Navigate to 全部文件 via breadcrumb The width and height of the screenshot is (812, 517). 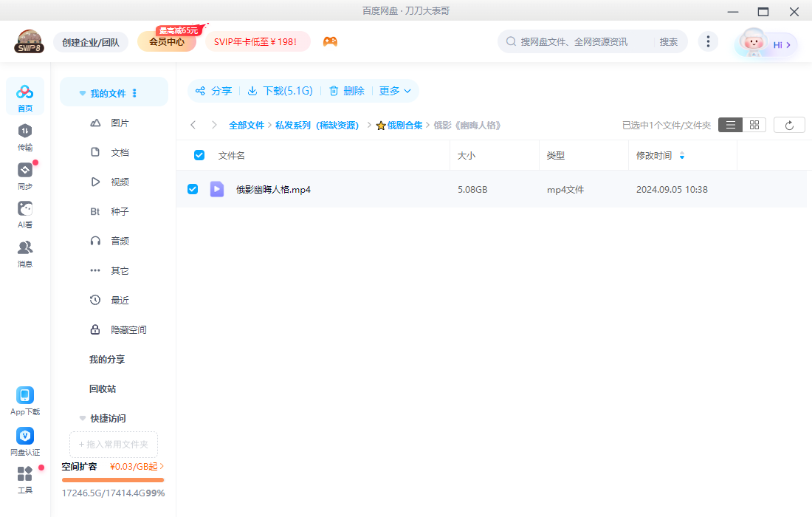(247, 124)
